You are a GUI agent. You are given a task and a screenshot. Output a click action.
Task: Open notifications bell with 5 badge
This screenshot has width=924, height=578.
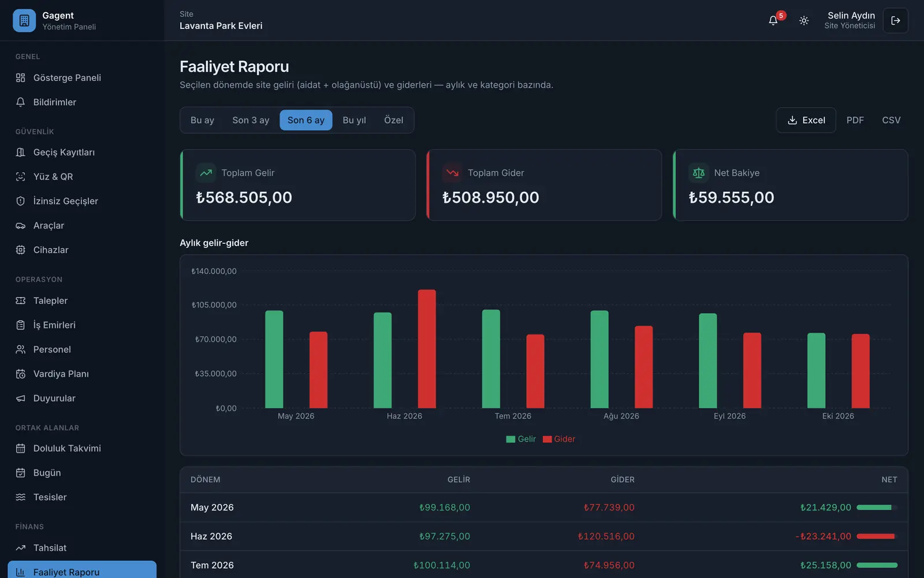pyautogui.click(x=773, y=21)
